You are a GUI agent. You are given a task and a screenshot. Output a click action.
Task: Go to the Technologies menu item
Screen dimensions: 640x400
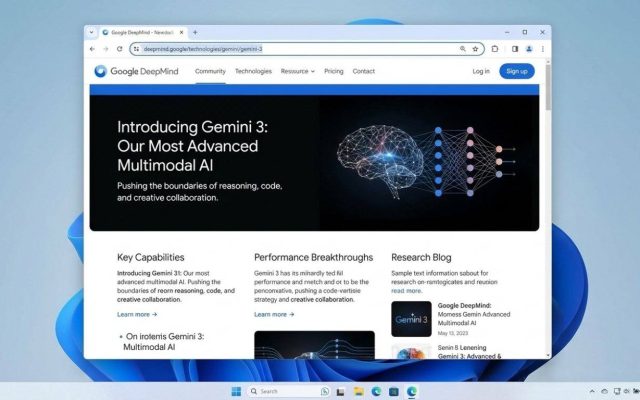[253, 71]
